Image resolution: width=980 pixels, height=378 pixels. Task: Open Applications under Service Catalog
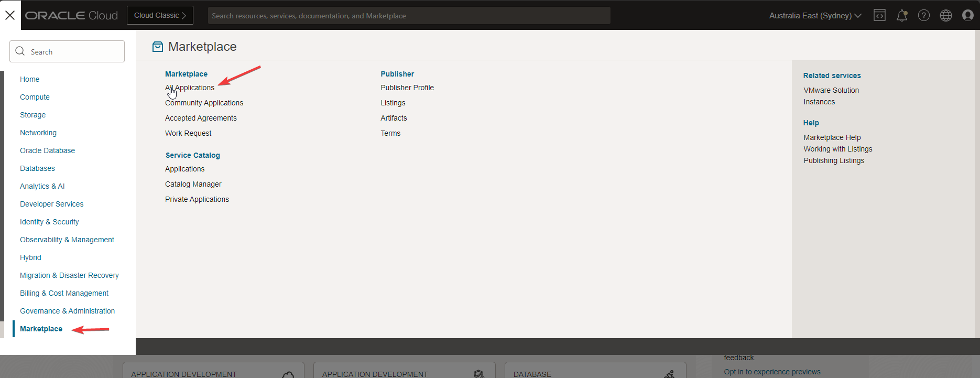[x=184, y=169]
